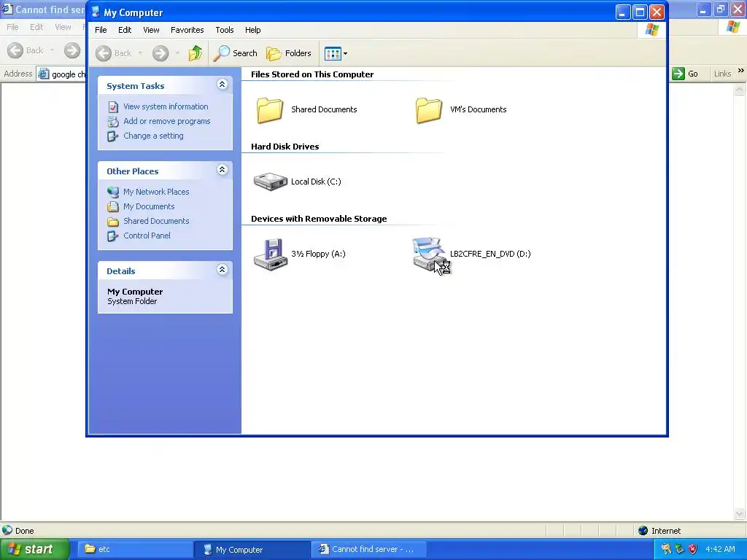Viewport: 747px width, 560px height.
Task: Open the File menu in Internet Explorer
Action: click(x=12, y=27)
